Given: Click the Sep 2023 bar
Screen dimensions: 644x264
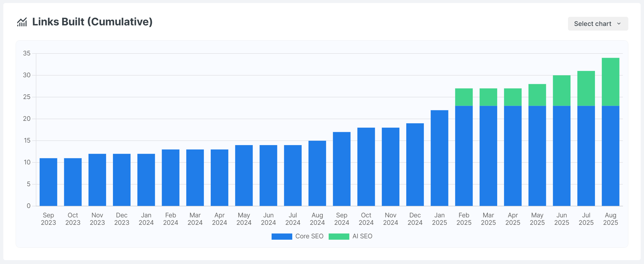Looking at the screenshot, I should (48, 182).
